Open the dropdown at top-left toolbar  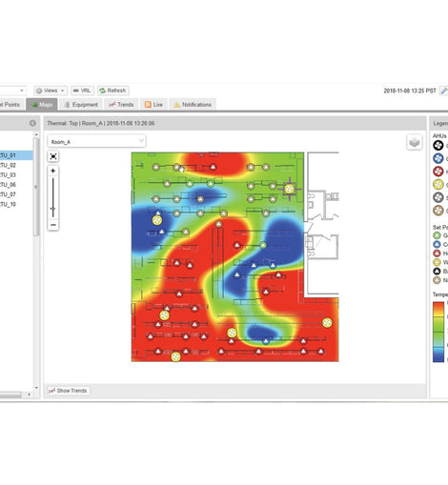click(12, 91)
